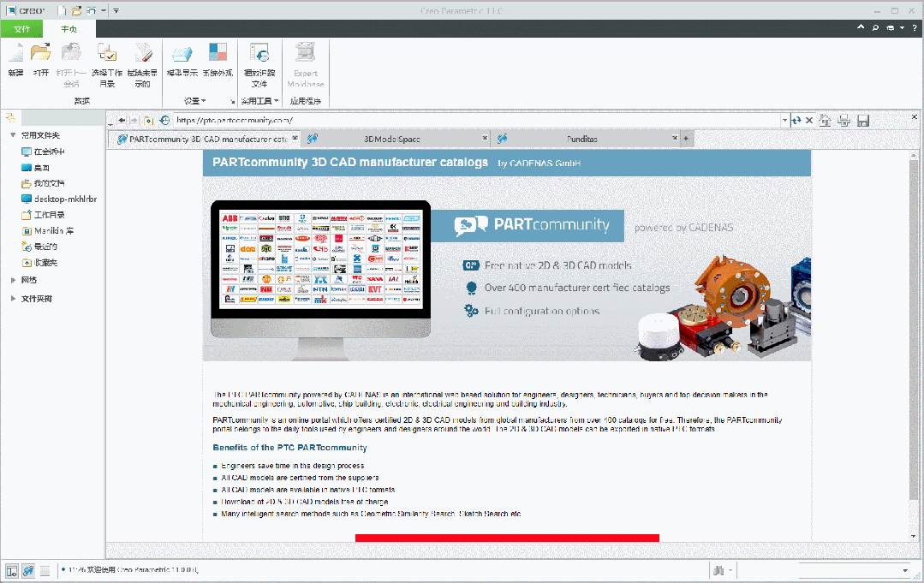Click the browser refresh icon

[x=796, y=120]
